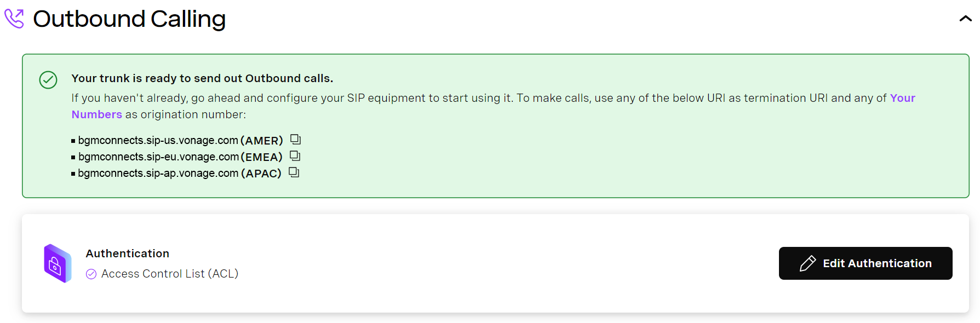Viewport: 980px width, 323px height.
Task: Click the (AMER) region label
Action: tap(262, 141)
